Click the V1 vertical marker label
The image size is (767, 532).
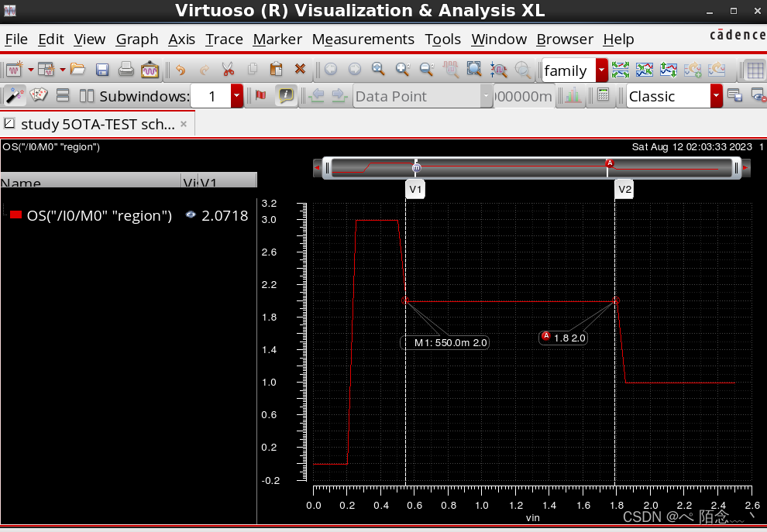415,189
